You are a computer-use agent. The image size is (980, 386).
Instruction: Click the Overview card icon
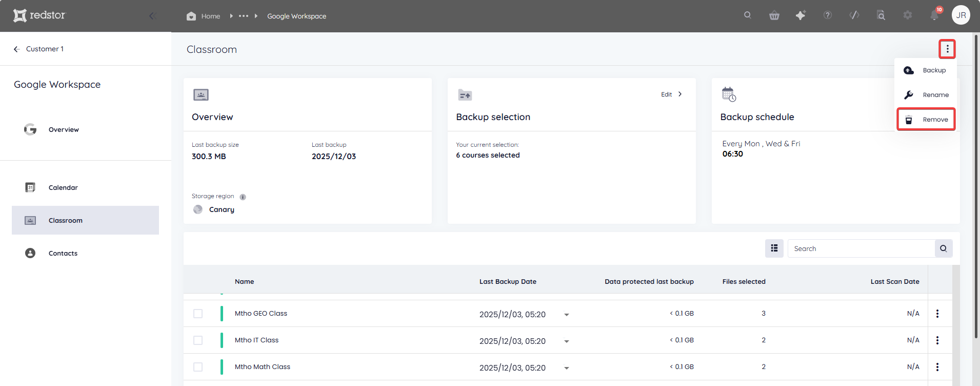pyautogui.click(x=201, y=94)
